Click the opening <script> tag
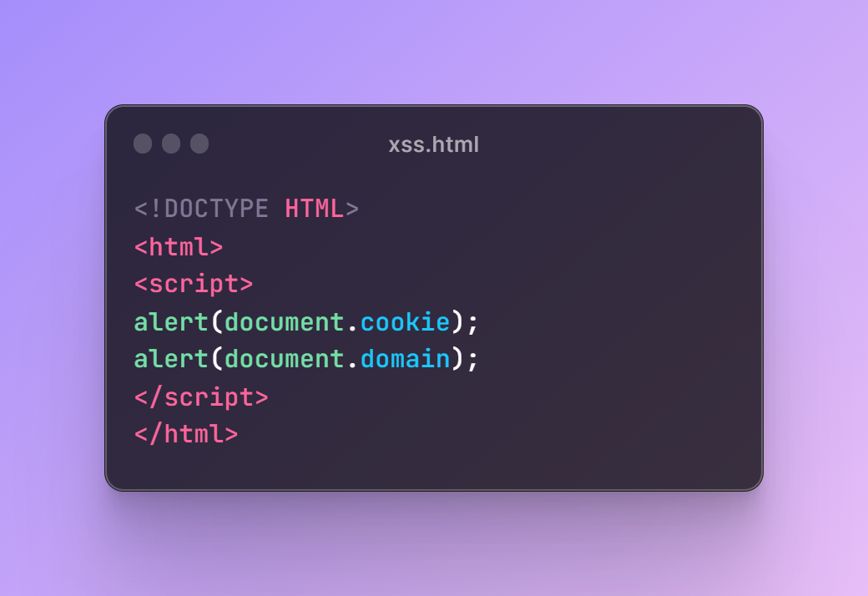868x596 pixels. tap(194, 285)
